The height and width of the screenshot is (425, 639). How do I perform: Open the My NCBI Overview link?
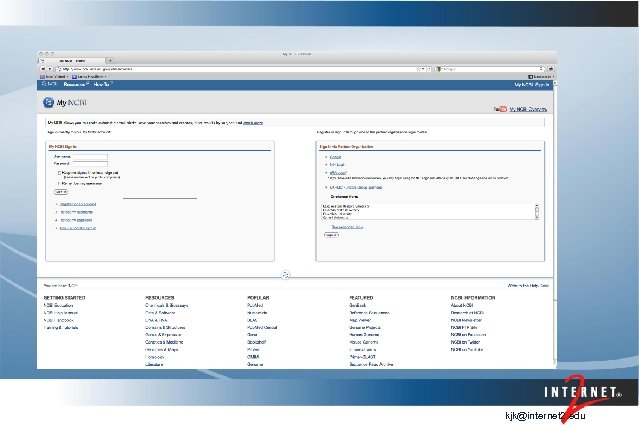(528, 109)
